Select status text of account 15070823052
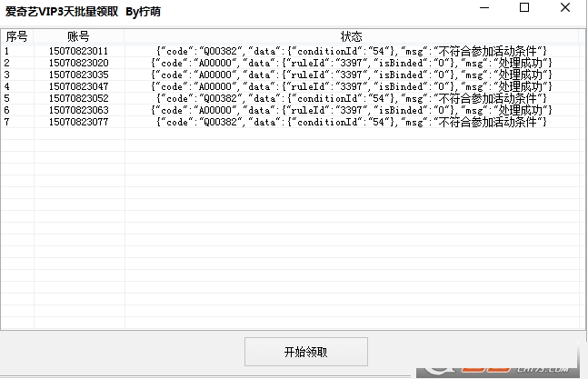Screen dimensions: 588x379 pyautogui.click(x=352, y=98)
